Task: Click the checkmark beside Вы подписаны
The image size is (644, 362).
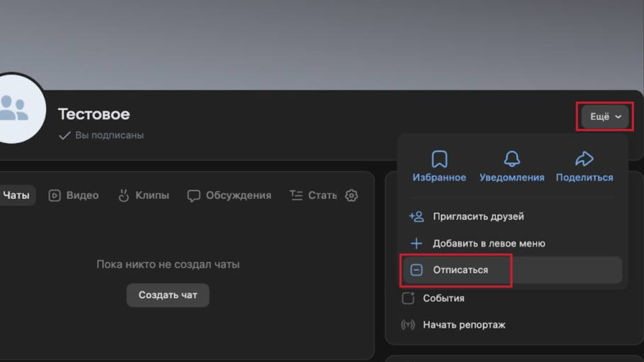Action: point(64,135)
